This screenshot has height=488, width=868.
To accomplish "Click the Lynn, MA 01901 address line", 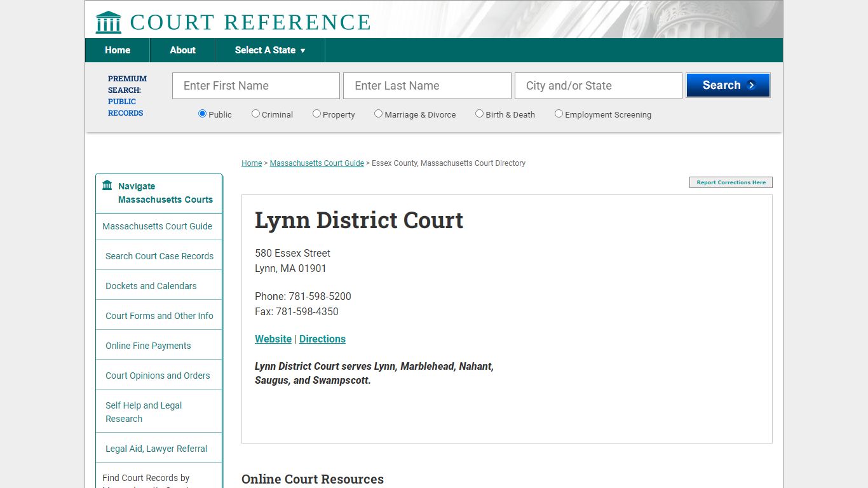I will pyautogui.click(x=290, y=268).
